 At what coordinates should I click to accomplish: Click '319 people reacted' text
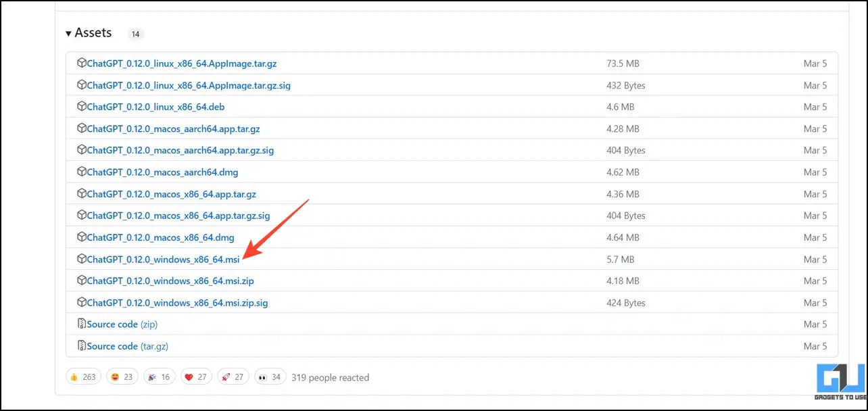(331, 377)
